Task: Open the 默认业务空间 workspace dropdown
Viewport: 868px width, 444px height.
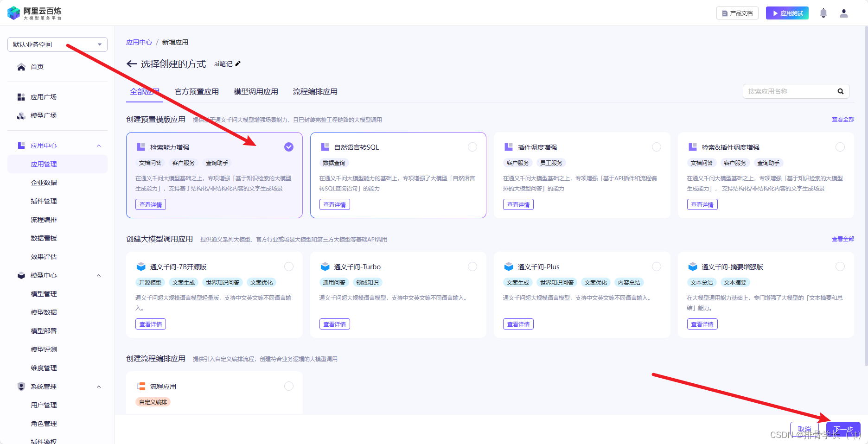Action: click(x=57, y=44)
